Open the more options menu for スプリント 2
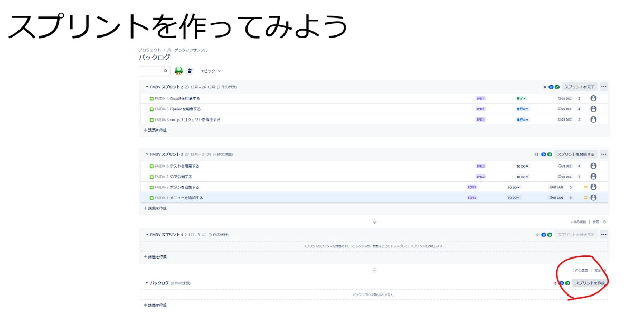644x323 pixels. [603, 87]
